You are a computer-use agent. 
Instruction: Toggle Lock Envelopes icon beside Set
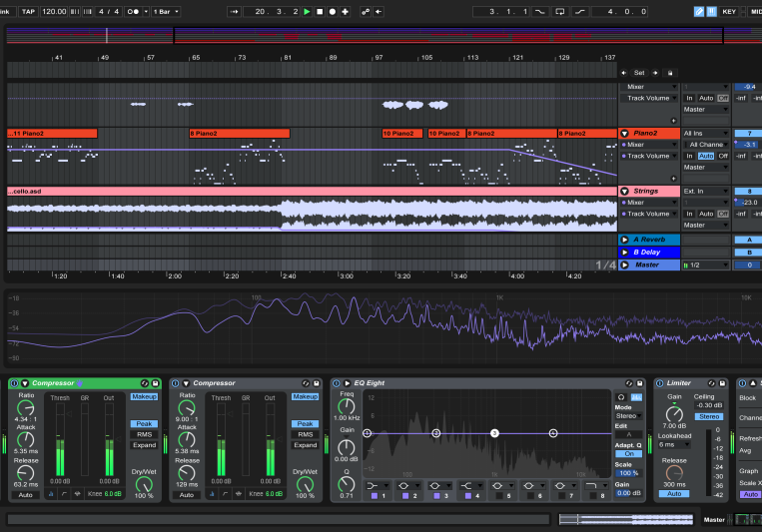tap(670, 73)
